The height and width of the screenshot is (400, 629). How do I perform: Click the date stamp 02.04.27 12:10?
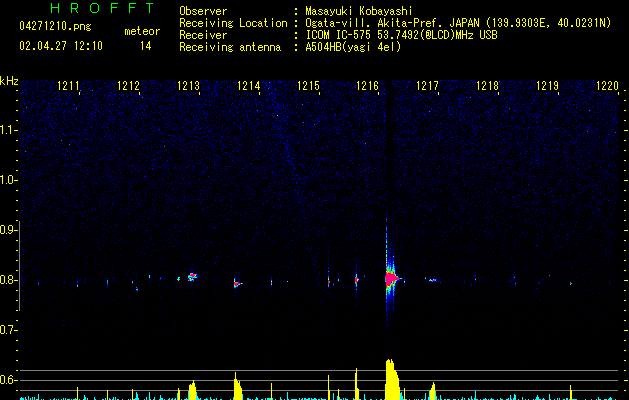click(61, 46)
